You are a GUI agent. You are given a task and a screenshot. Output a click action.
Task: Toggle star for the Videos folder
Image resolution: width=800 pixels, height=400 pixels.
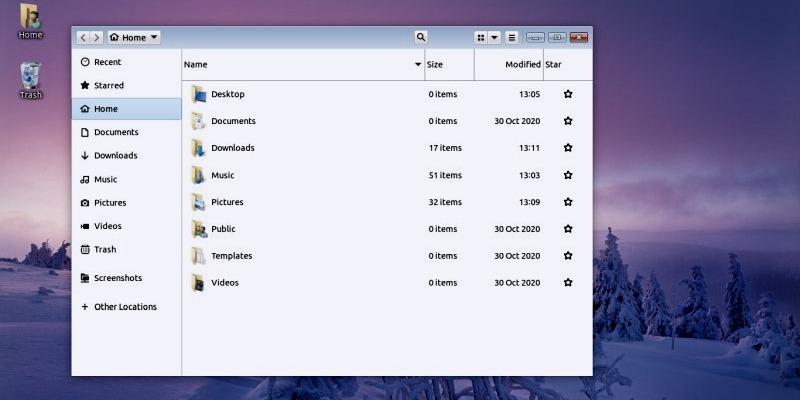pos(568,283)
